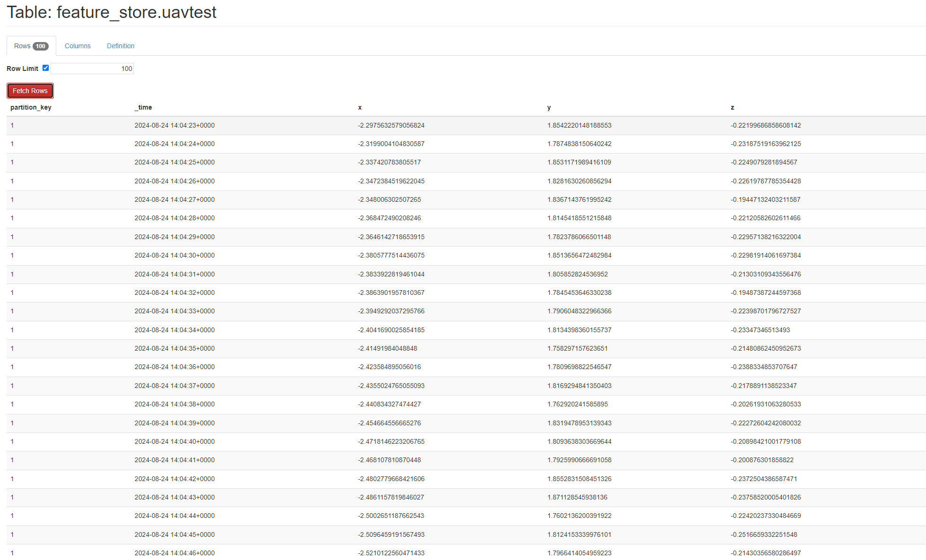The height and width of the screenshot is (560, 926).
Task: Click y value 1.758297157623651
Action: 577,348
